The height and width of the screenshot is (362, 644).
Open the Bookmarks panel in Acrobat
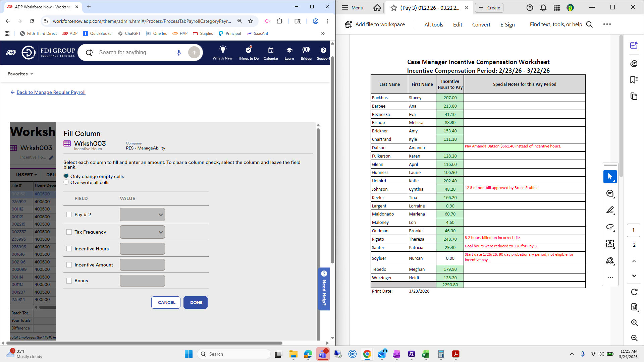(x=634, y=80)
